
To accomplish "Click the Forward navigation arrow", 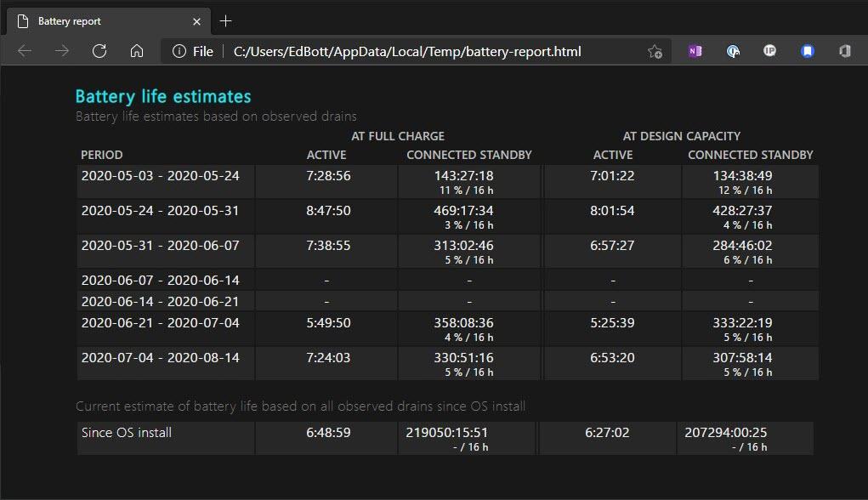I will (62, 51).
